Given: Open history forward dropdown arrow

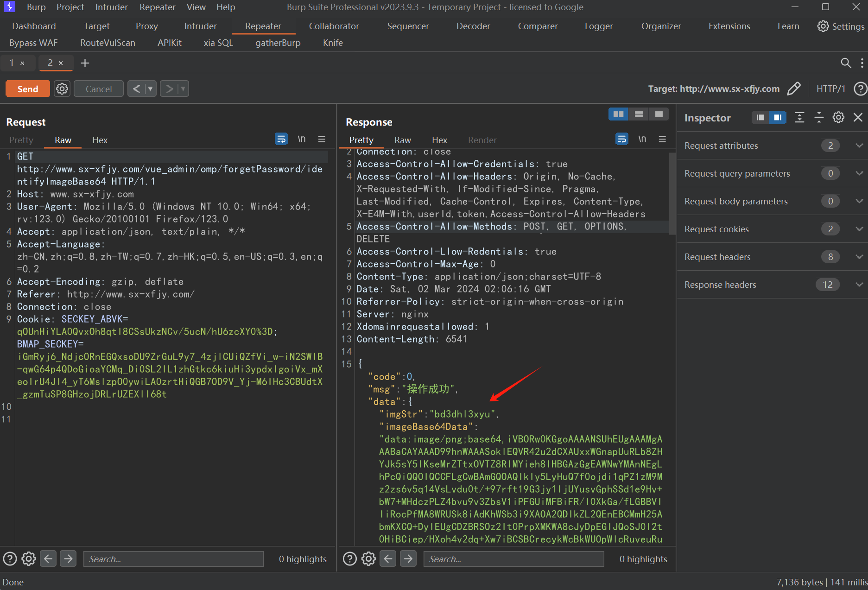Looking at the screenshot, I should [183, 89].
